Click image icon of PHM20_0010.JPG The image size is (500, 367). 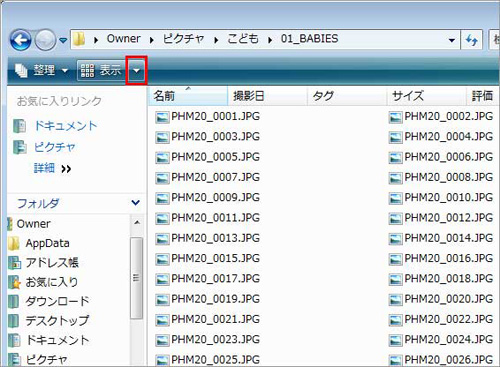tap(395, 198)
